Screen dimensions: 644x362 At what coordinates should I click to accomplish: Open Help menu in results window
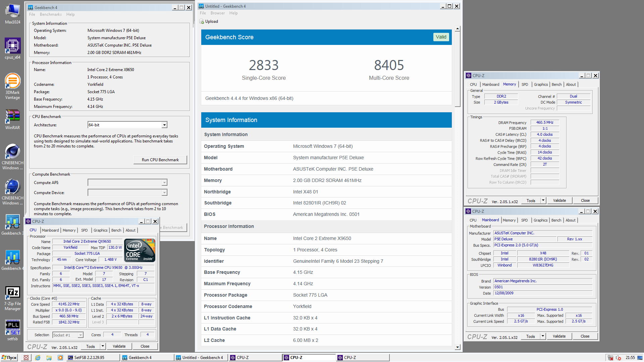click(x=233, y=13)
